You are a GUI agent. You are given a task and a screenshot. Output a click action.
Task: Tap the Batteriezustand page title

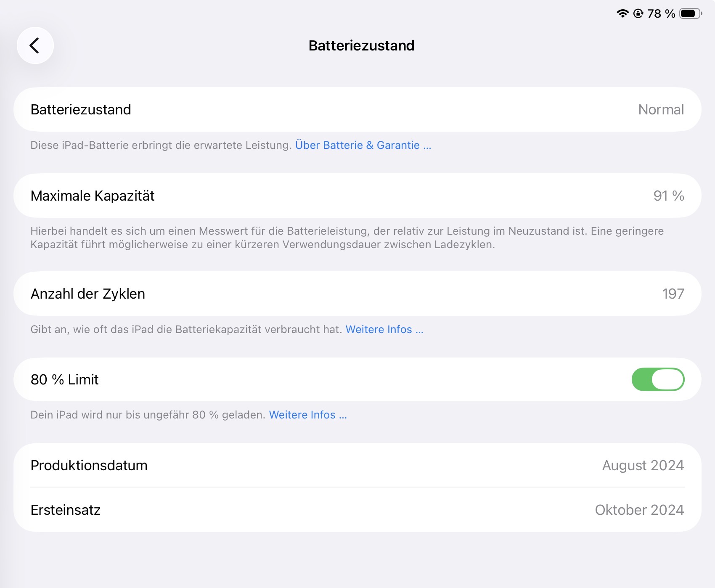coord(361,45)
